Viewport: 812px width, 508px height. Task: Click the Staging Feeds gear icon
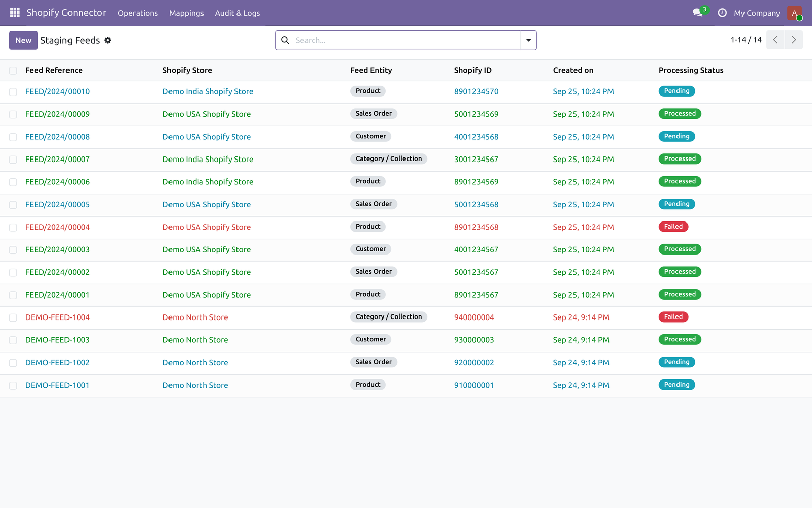pyautogui.click(x=108, y=40)
